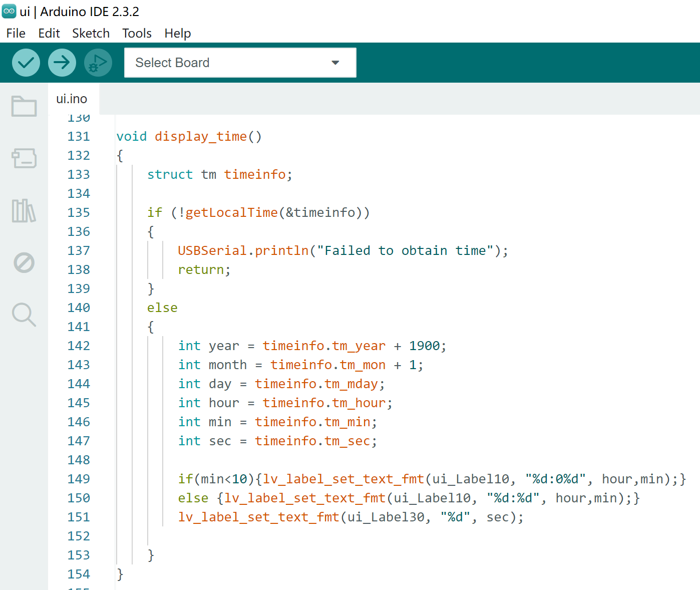
Task: Open the Debug panel sidebar icon
Action: 24,262
